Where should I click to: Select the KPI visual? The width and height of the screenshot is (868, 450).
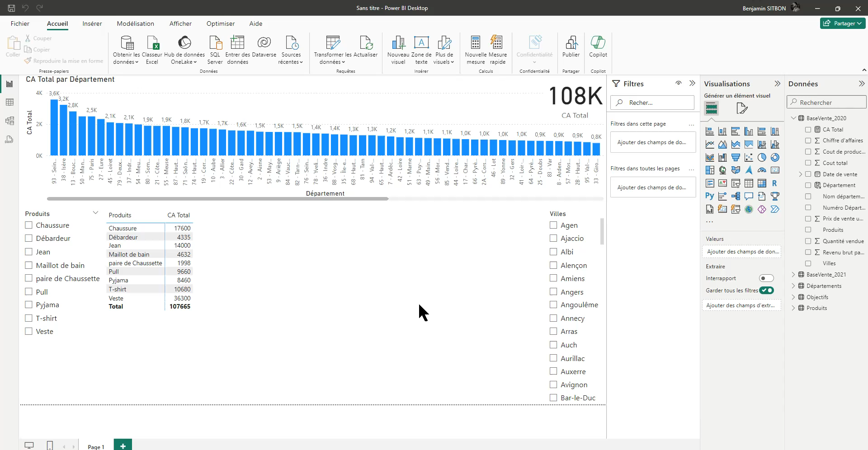point(722,183)
